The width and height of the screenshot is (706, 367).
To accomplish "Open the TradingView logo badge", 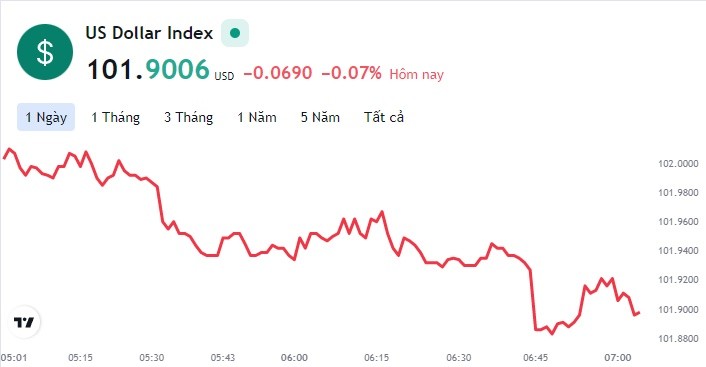I will (x=24, y=322).
